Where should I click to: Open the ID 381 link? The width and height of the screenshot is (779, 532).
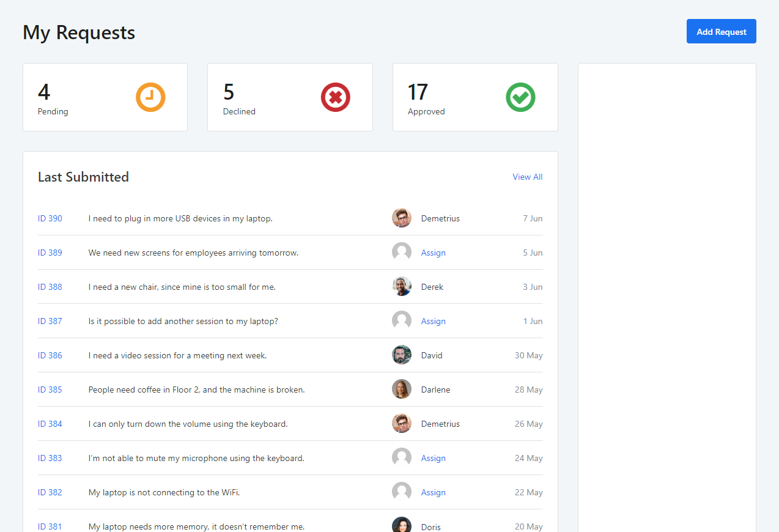coord(50,526)
